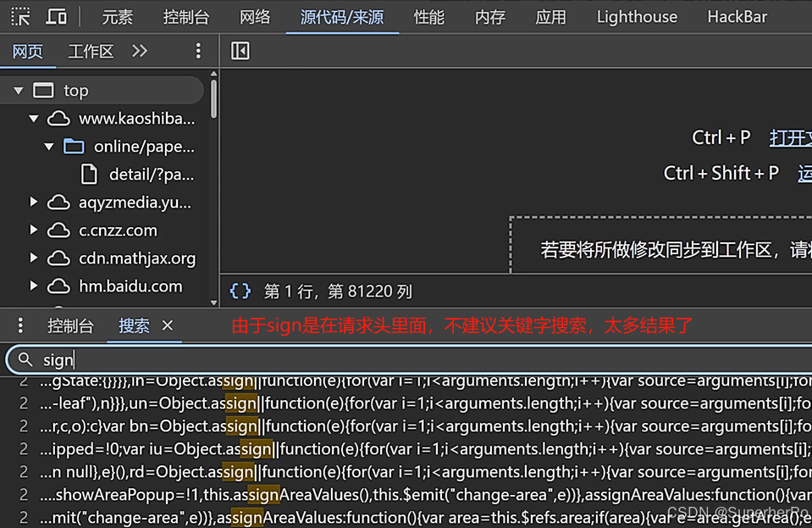Select the drawer 搜索 tab
This screenshot has height=528, width=812.
(x=134, y=326)
